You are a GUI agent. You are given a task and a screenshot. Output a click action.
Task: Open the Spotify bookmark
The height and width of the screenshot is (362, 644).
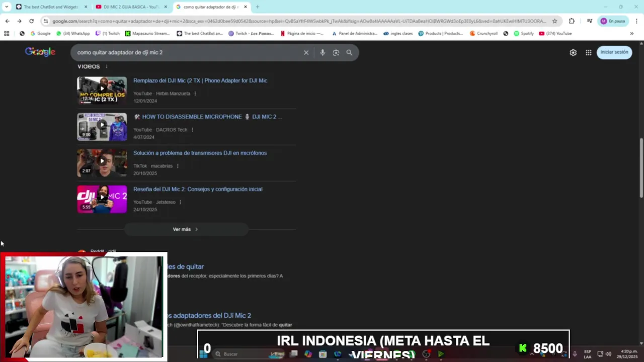524,34
